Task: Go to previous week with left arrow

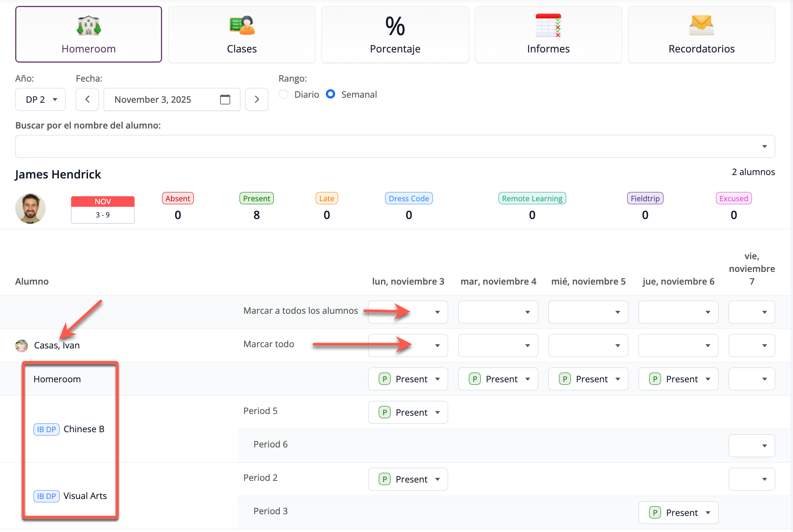Action: 87,99
